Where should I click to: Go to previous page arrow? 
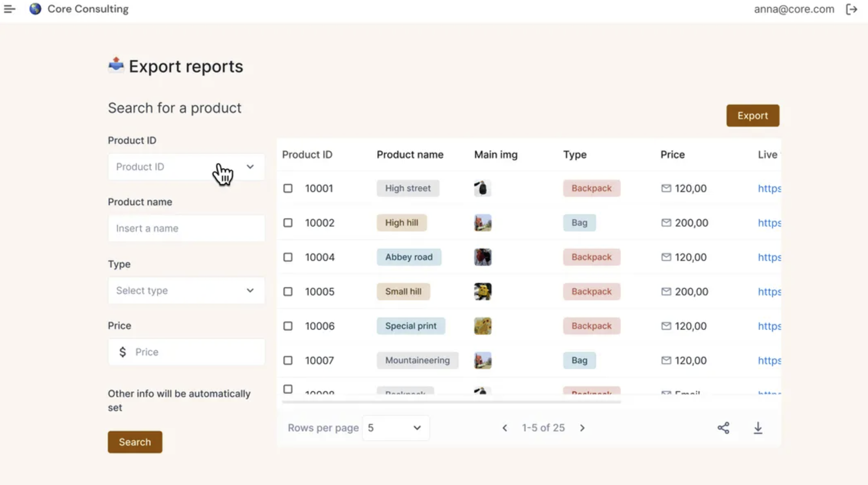505,428
